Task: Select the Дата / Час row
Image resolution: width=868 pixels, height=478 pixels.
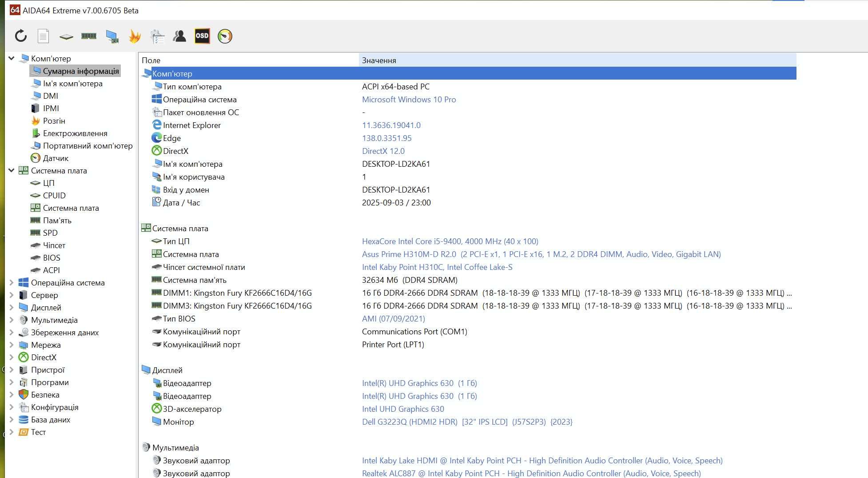Action: pyautogui.click(x=469, y=203)
